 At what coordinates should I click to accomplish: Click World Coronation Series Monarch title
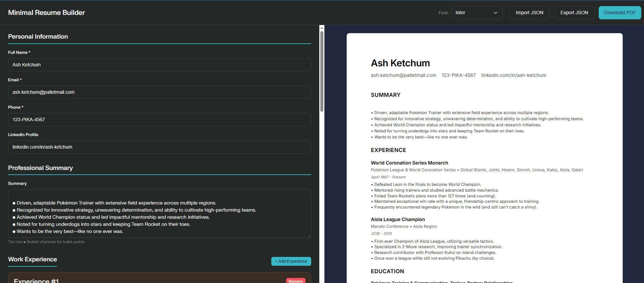[409, 163]
